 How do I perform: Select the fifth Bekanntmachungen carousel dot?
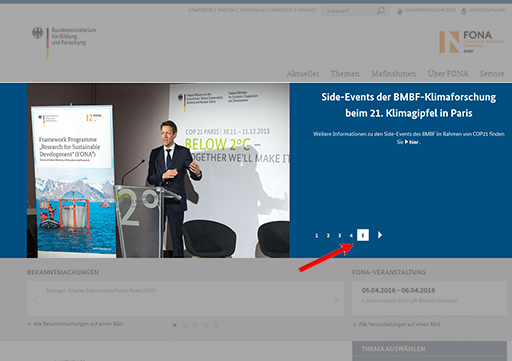pos(216,325)
